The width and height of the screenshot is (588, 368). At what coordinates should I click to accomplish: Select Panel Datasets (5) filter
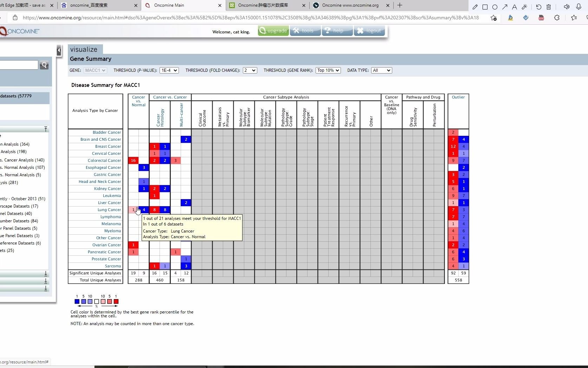(x=19, y=228)
